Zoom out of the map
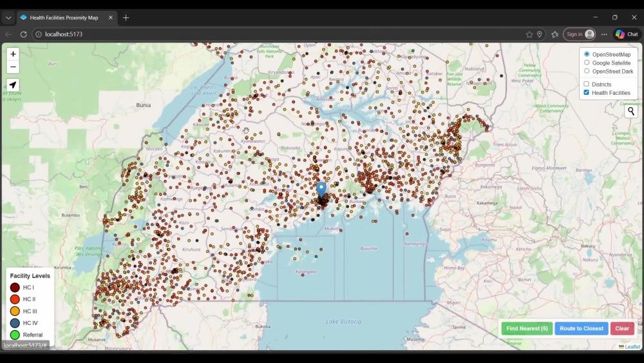Screen dimensions: 644x363 click(13, 66)
